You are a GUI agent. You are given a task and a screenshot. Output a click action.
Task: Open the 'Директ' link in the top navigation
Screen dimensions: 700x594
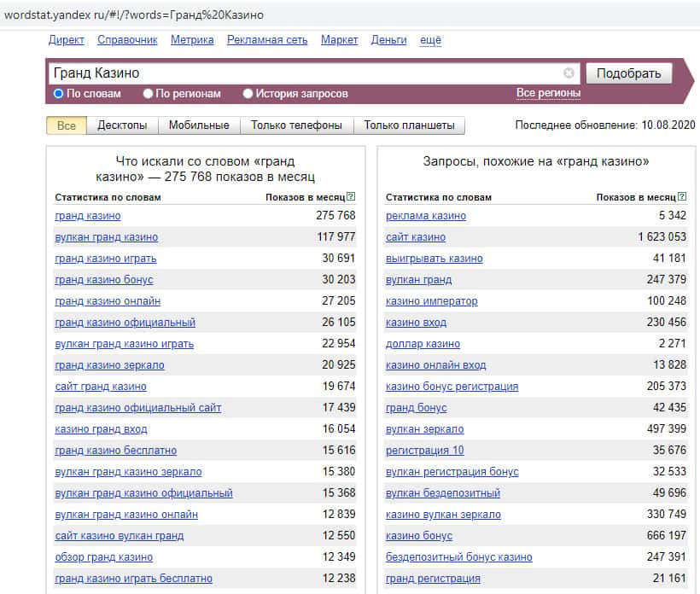67,40
